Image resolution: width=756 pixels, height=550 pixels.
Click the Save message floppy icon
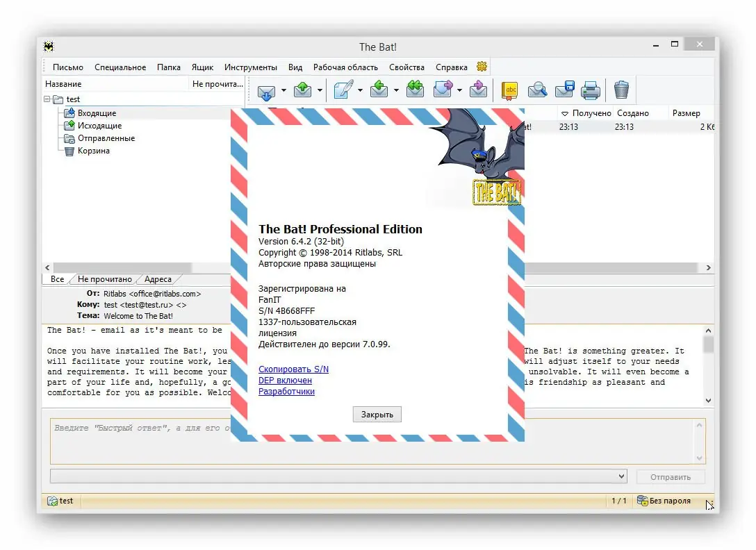565,90
